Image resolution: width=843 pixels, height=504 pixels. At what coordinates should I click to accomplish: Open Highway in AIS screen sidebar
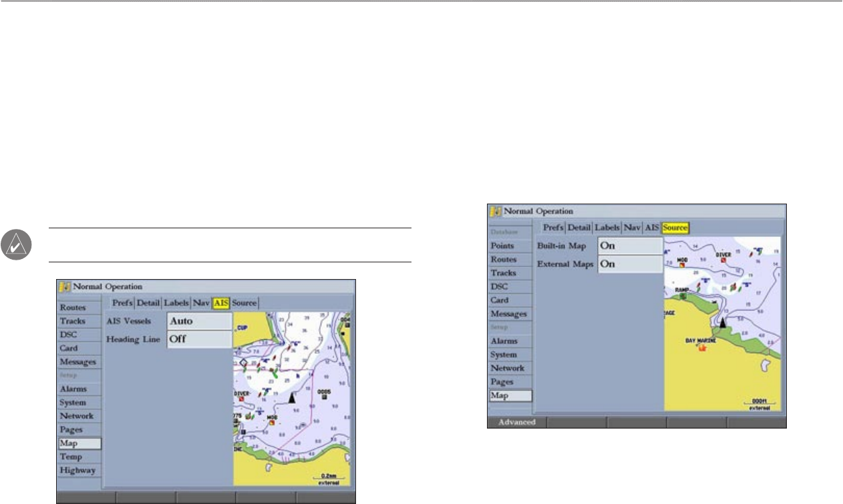coord(79,470)
